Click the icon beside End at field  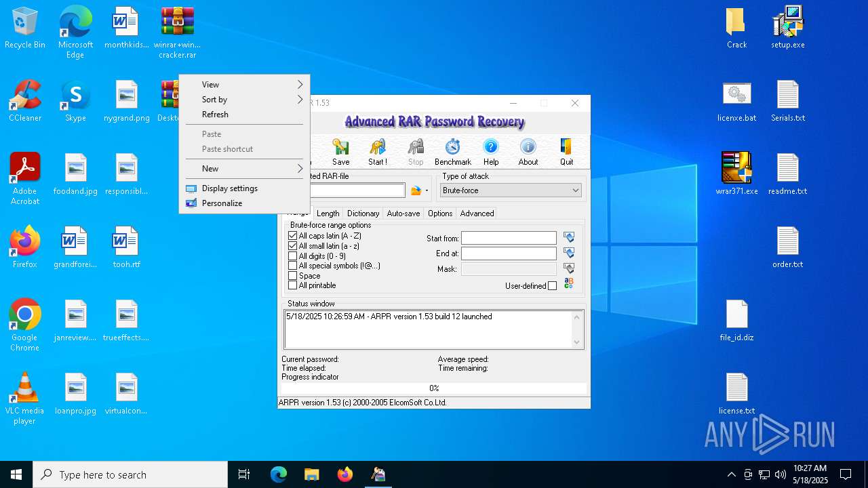[569, 253]
